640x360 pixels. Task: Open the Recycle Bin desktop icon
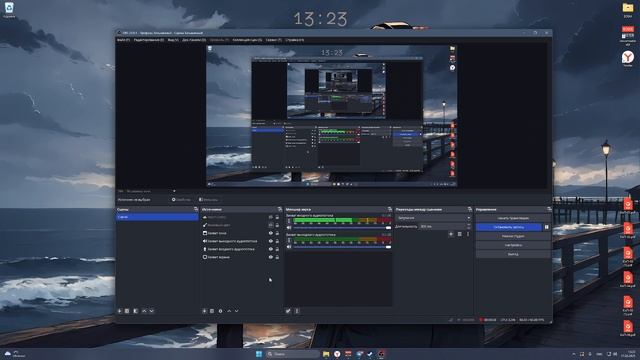[x=9, y=10]
